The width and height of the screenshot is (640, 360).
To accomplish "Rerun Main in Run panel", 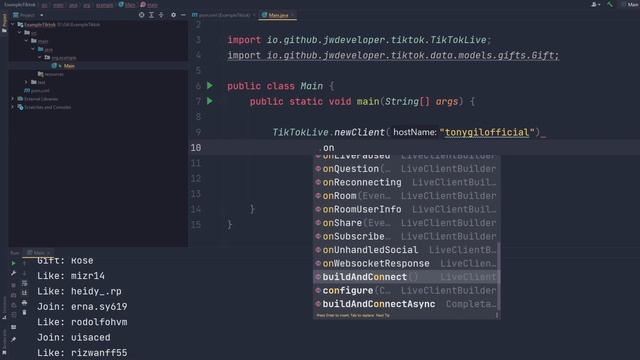I will click(13, 263).
